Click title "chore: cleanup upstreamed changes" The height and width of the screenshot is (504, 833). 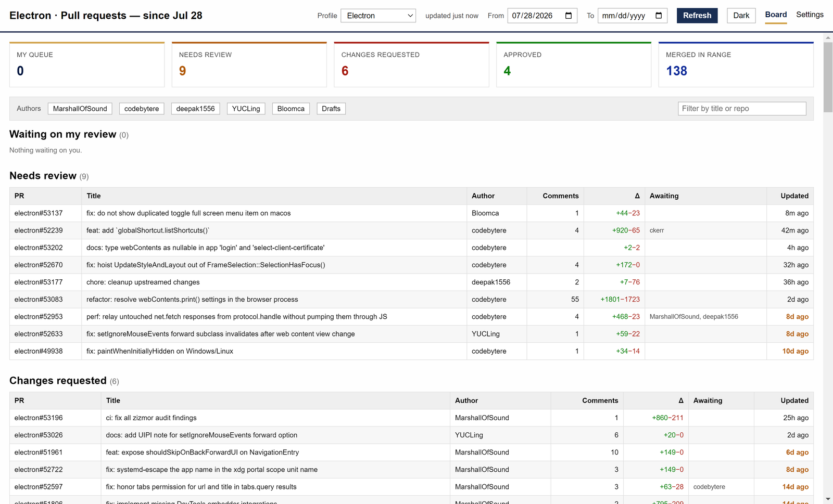click(143, 282)
